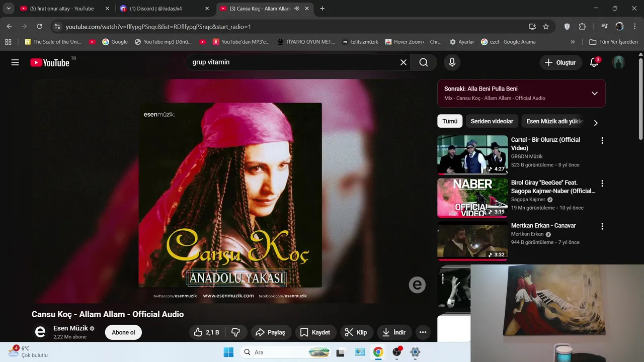Image resolution: width=644 pixels, height=362 pixels.
Task: Click the Windows taskbar Ara search box
Action: (285, 352)
